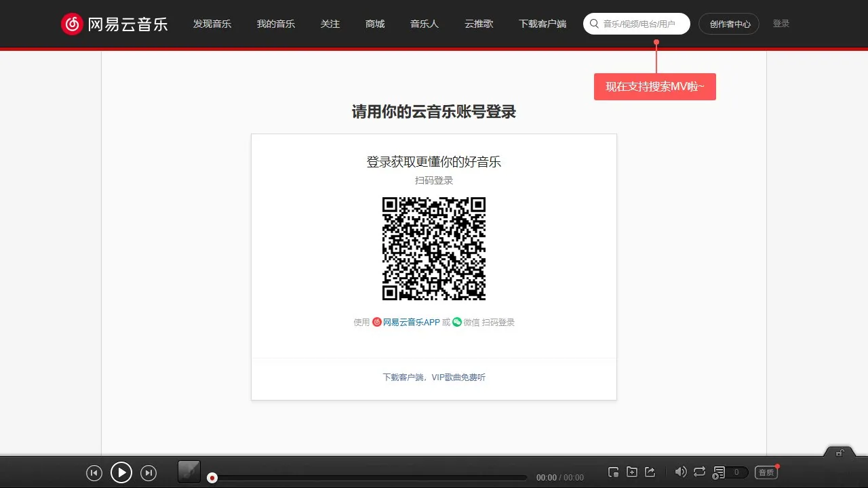Click the 下载客户端，VIP歌曲免费听 link
Viewport: 868px width, 488px height.
pyautogui.click(x=434, y=378)
